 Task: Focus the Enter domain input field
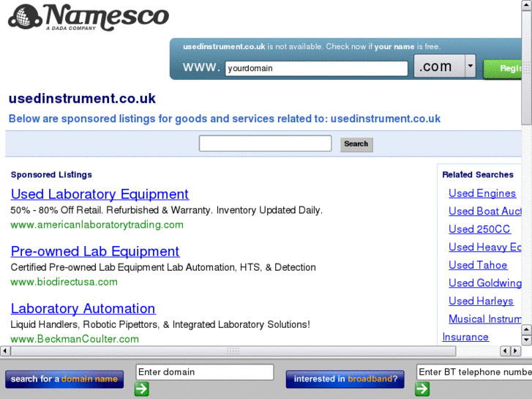point(205,372)
